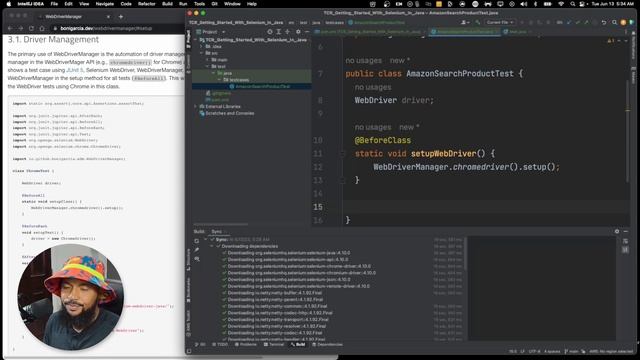Click the magnifier icon in Build panel strip
The width and height of the screenshot is (640, 360).
pos(197,259)
